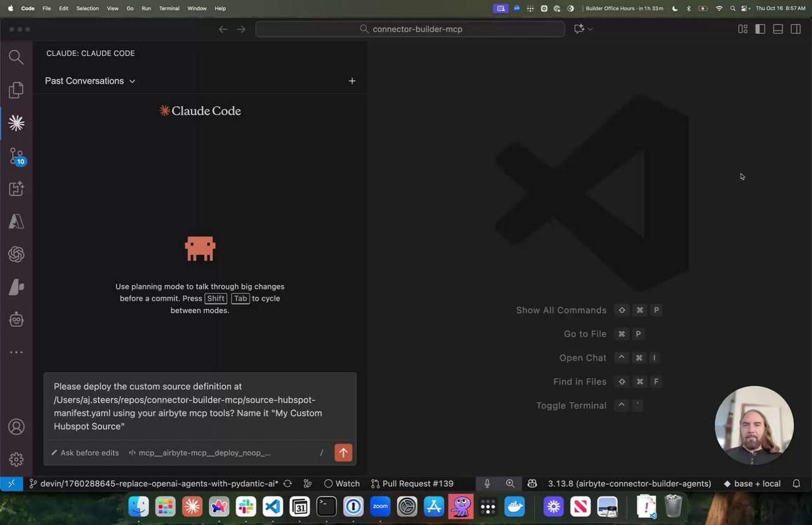Screen dimensions: 812x525
Task: Click in the Claude Code prompt text box
Action: pos(200,406)
